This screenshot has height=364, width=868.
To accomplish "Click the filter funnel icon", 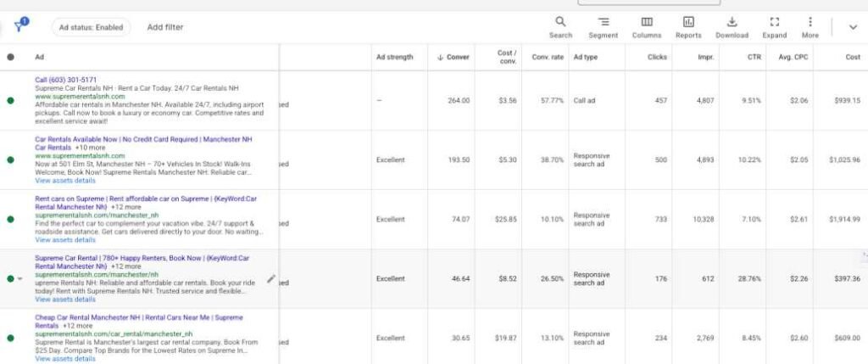I will 20,25.
